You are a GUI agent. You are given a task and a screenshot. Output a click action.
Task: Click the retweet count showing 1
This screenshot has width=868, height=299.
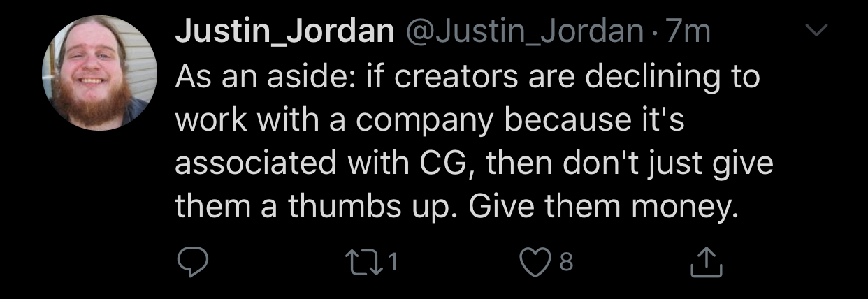tap(392, 262)
